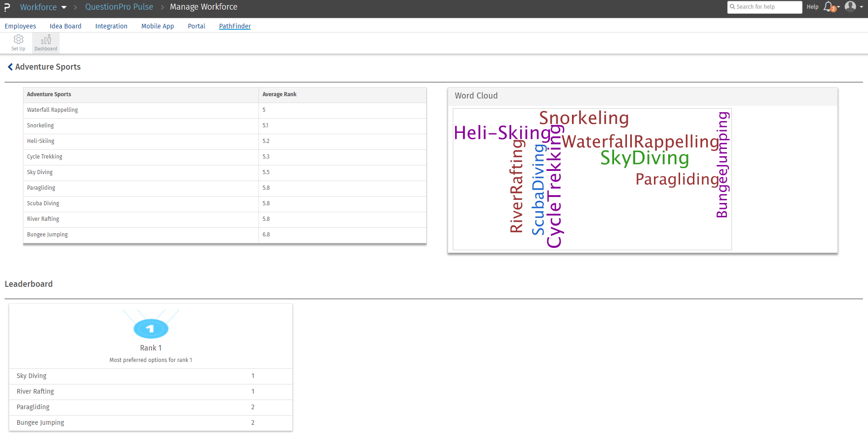868x433 pixels.
Task: Open the Idea Board tab
Action: pos(66,26)
